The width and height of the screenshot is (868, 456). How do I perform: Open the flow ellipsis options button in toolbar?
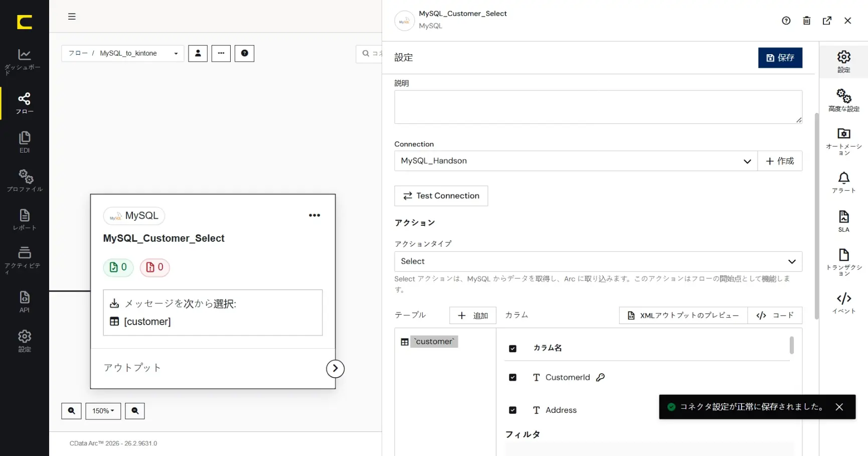tap(221, 53)
